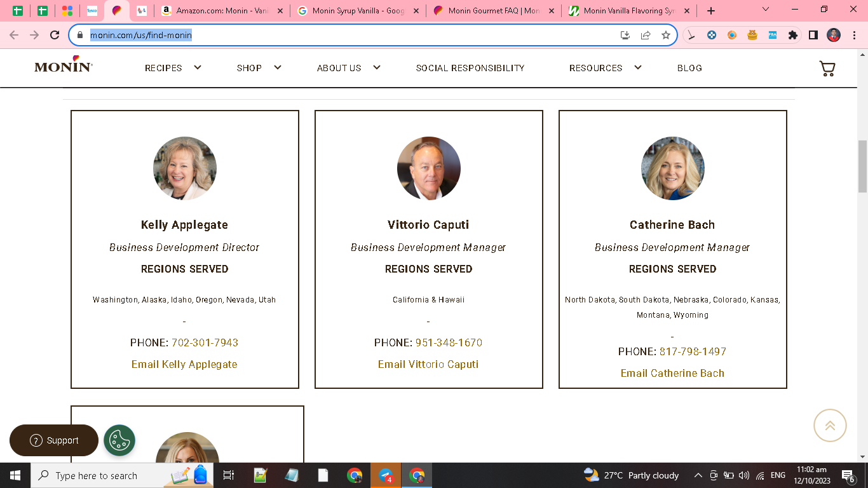Go back to the previous page
868x488 pixels.
click(x=14, y=36)
